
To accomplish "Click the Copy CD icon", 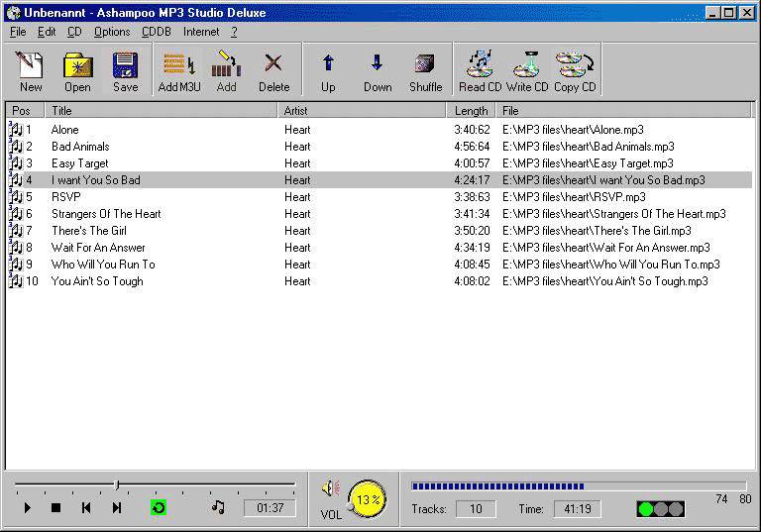I will (575, 71).
